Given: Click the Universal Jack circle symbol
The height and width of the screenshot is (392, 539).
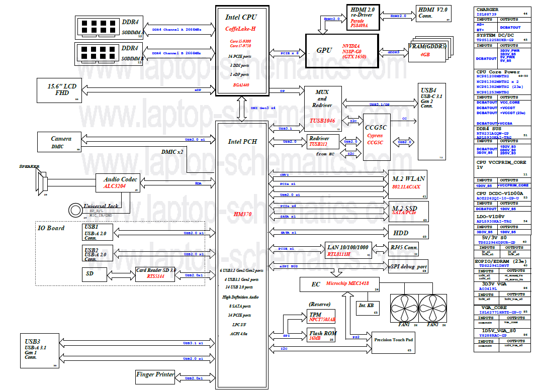Looking at the screenshot, I should click(75, 210).
